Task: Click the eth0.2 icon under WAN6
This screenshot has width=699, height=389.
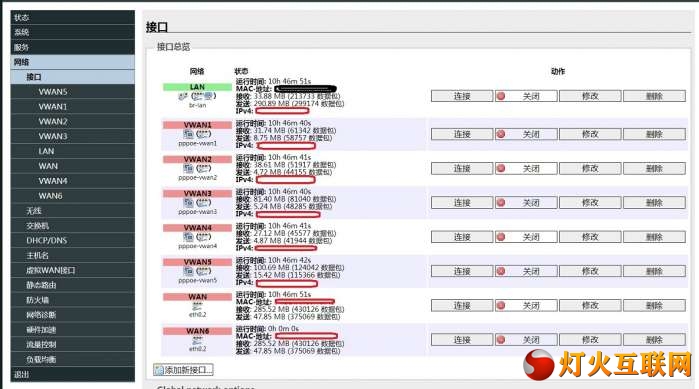Action: click(197, 340)
